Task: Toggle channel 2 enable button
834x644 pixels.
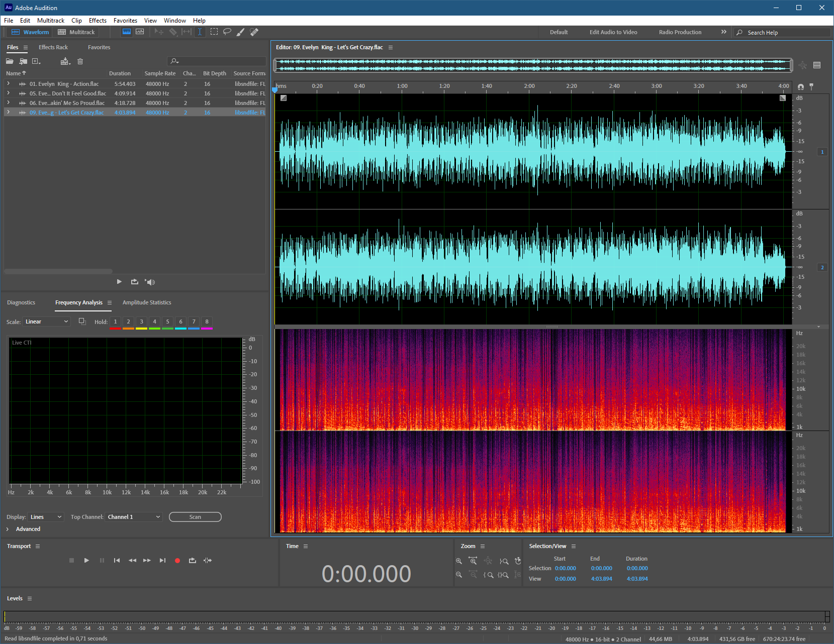Action: click(x=822, y=267)
